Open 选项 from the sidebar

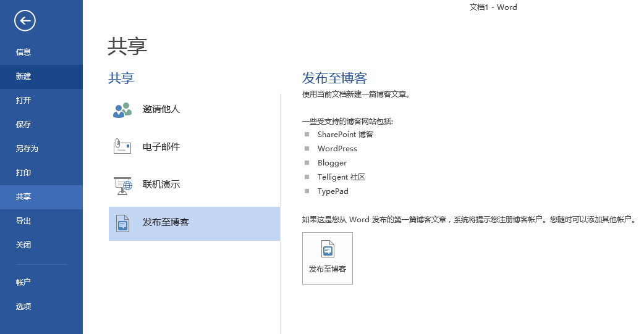pos(41,306)
